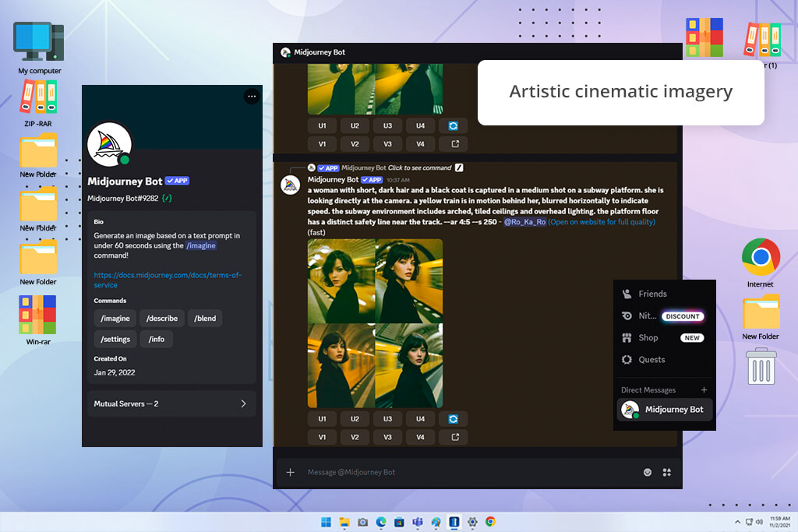Click U2 under the lower image grid

[x=355, y=419]
